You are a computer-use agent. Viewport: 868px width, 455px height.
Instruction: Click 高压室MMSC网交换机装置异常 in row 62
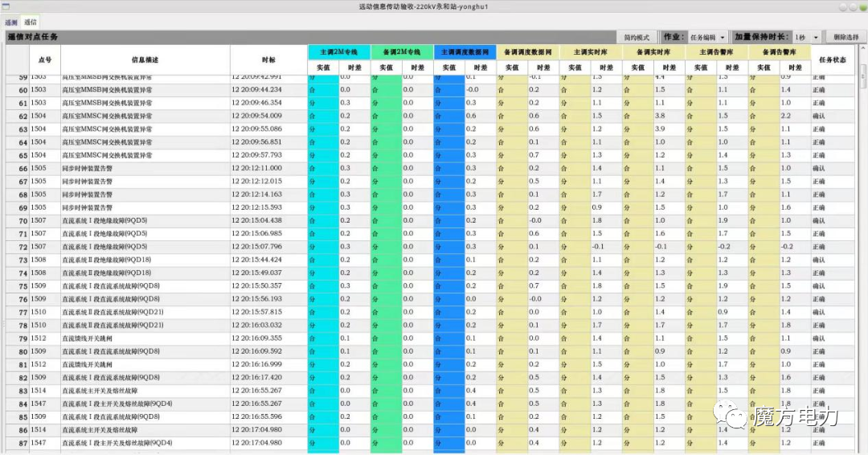point(107,117)
